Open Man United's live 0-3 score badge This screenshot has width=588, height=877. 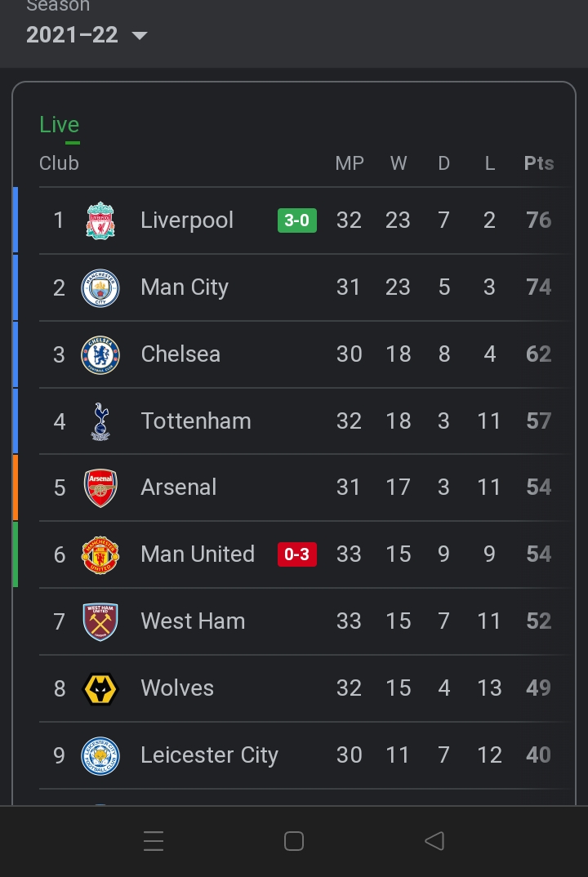(x=297, y=554)
